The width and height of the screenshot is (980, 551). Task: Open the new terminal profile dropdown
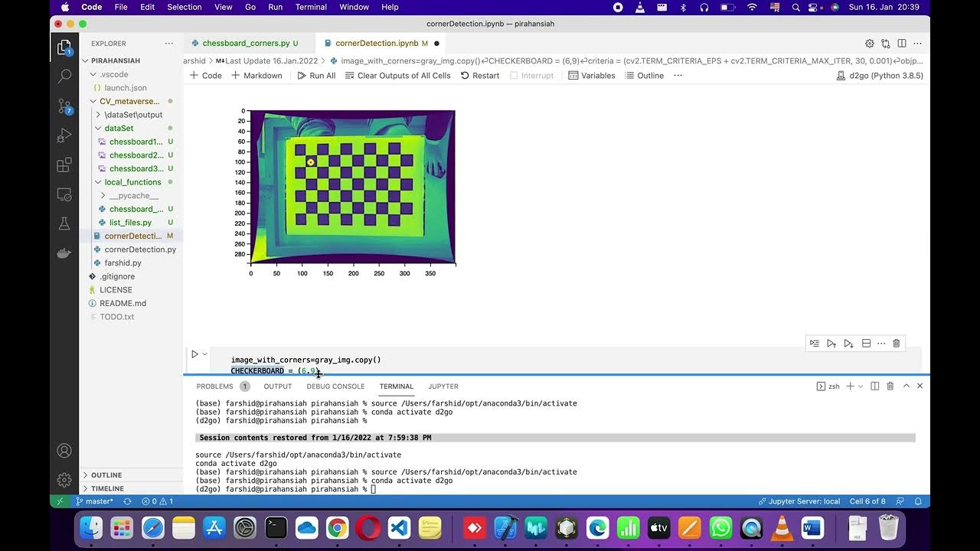tap(861, 386)
